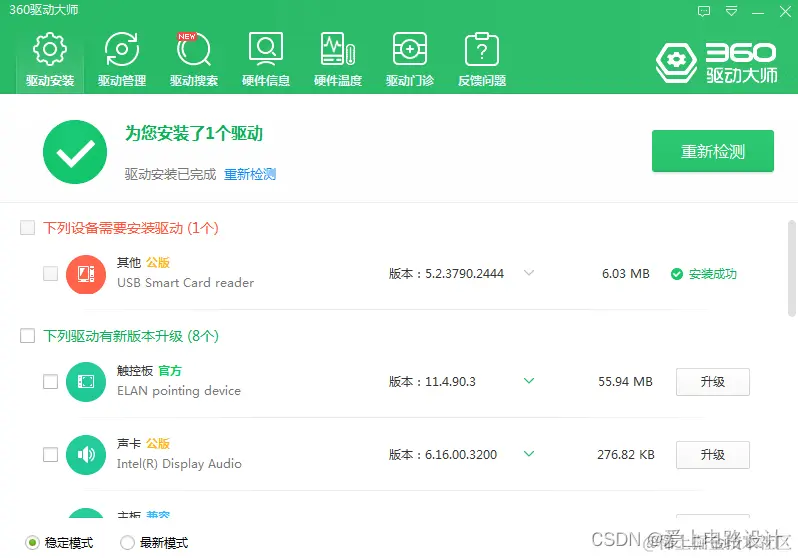Click the feedback chat bubble icon in title bar

tap(704, 11)
